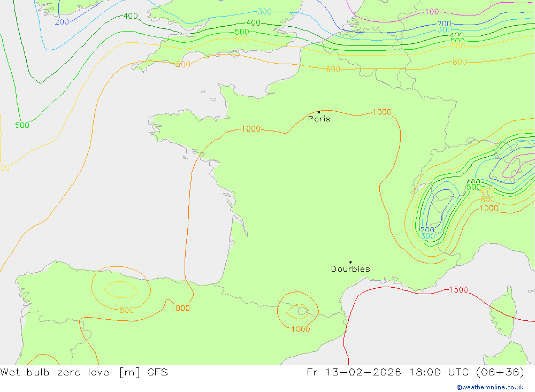Screen dimensions: 535x392
Task: Select the black dot marking Paris
Action: click(319, 112)
